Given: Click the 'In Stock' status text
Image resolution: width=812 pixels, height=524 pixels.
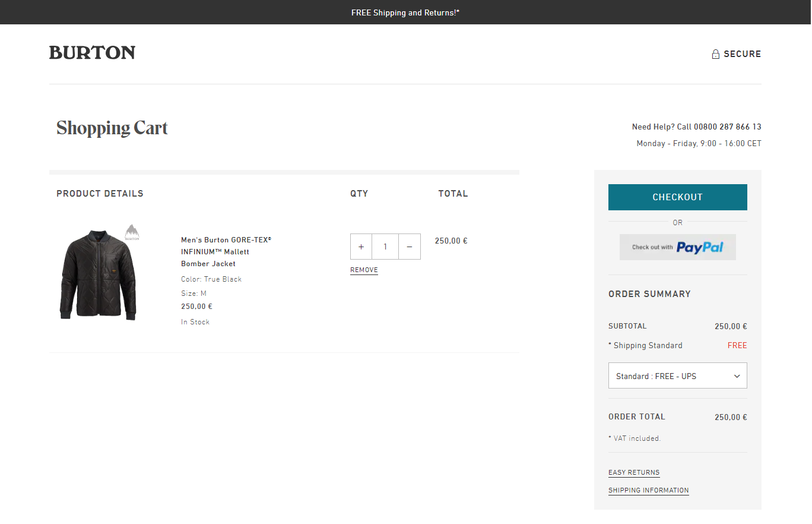Looking at the screenshot, I should pos(195,322).
